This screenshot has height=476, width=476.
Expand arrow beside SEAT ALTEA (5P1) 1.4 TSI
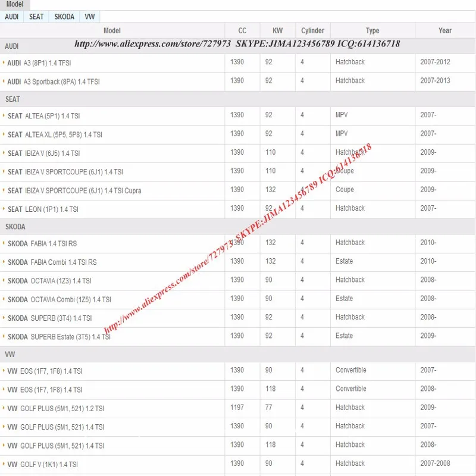tap(4, 115)
